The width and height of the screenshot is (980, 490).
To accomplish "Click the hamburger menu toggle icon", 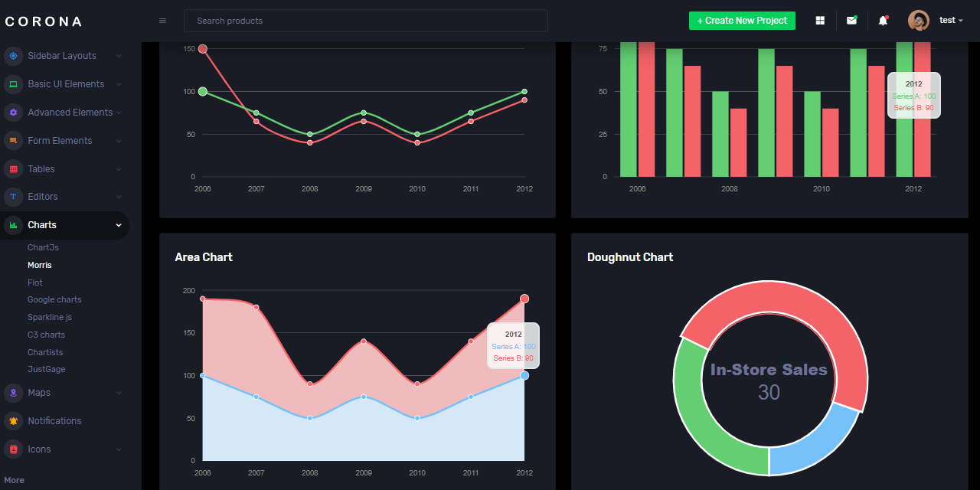I will (x=162, y=21).
